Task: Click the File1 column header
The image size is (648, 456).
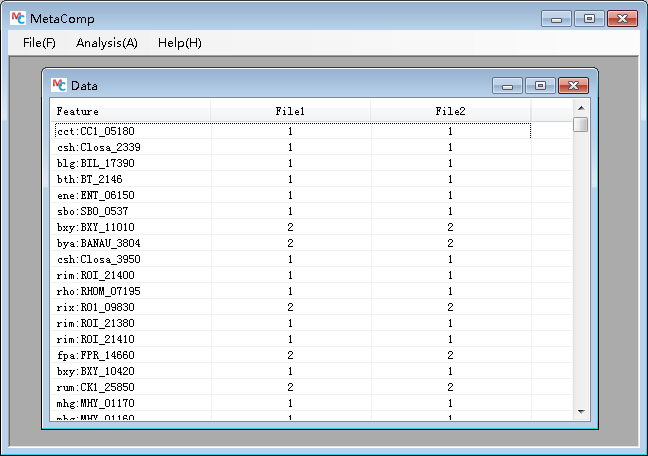Action: click(x=290, y=111)
